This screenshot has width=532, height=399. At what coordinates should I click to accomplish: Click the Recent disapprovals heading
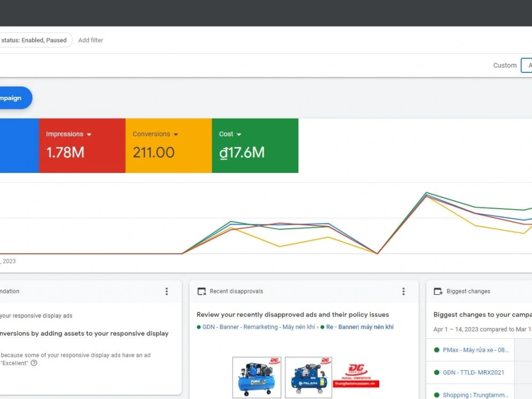point(236,291)
